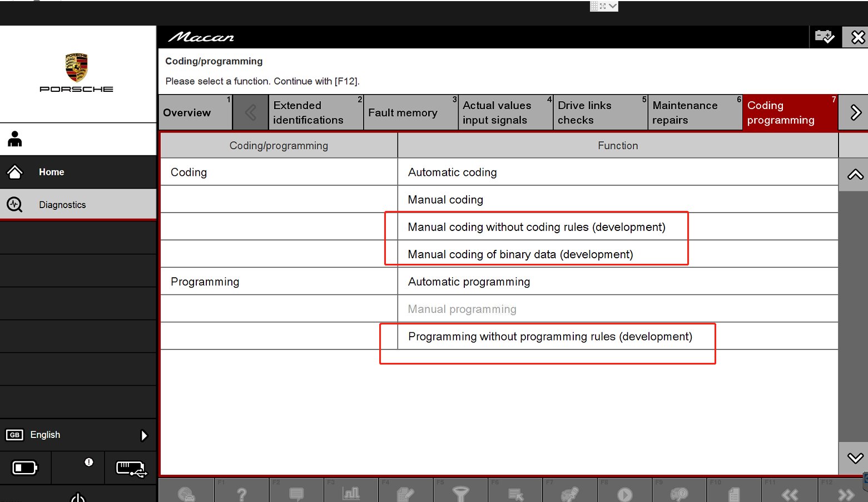
Task: Expand the English language selector arrow
Action: [144, 435]
